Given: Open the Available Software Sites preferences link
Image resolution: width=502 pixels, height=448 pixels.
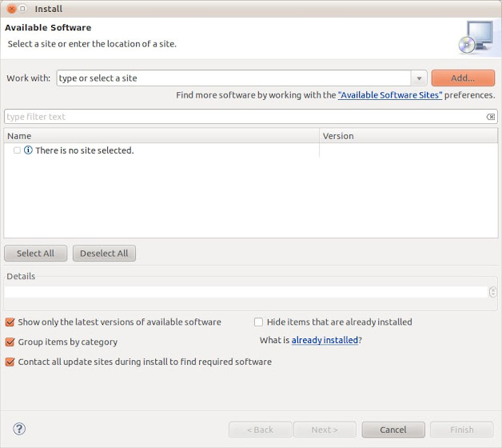Looking at the screenshot, I should pyautogui.click(x=390, y=95).
